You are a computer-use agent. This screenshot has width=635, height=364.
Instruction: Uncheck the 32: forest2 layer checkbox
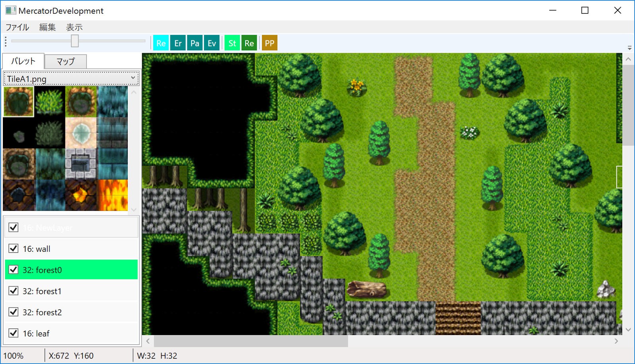click(x=13, y=312)
